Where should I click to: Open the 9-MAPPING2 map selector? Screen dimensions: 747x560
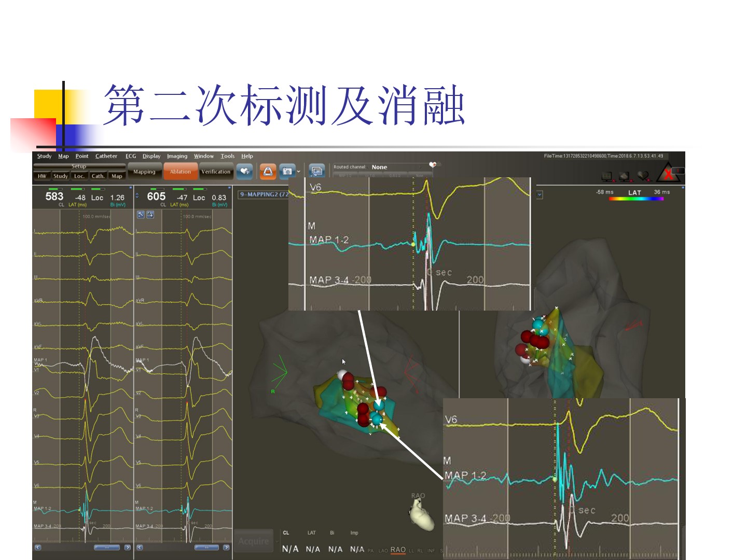[264, 194]
